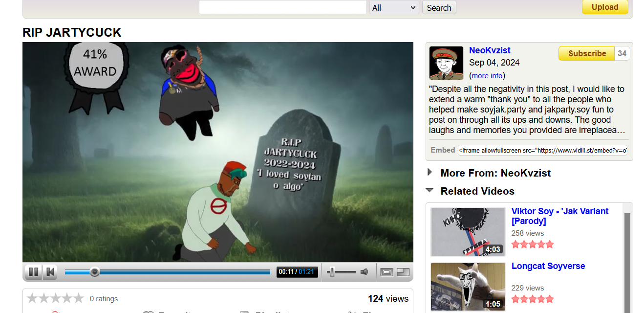Mute the player with the speaker icon
Image resolution: width=644 pixels, height=313 pixels.
[364, 272]
